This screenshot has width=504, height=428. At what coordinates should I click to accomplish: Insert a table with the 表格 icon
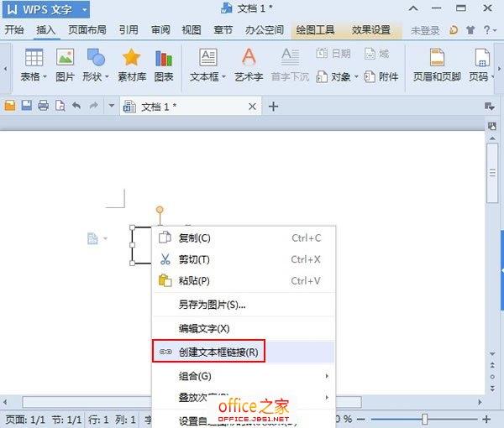pyautogui.click(x=34, y=57)
